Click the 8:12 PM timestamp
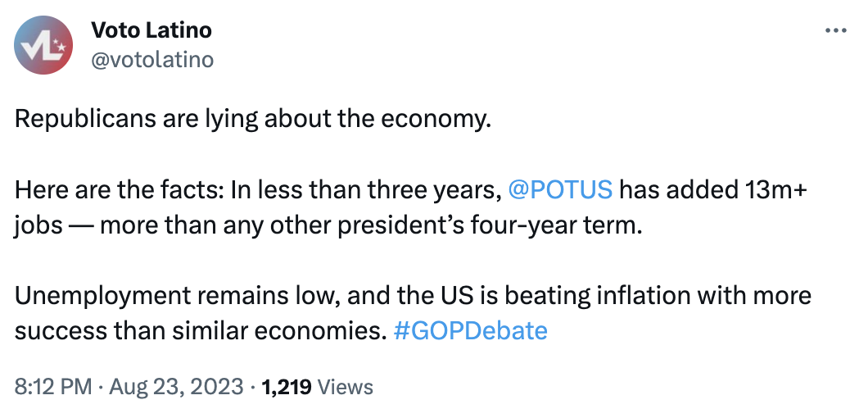868x418 pixels. coord(53,386)
